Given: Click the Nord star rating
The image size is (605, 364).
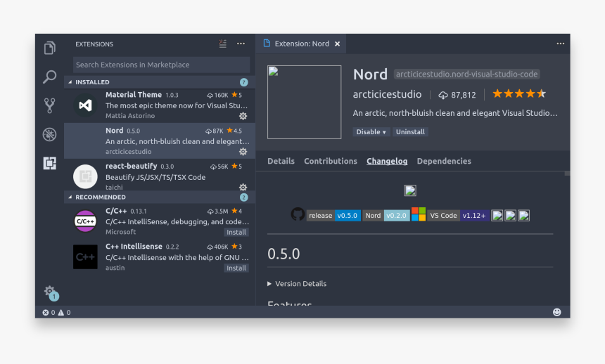Looking at the screenshot, I should [519, 93].
